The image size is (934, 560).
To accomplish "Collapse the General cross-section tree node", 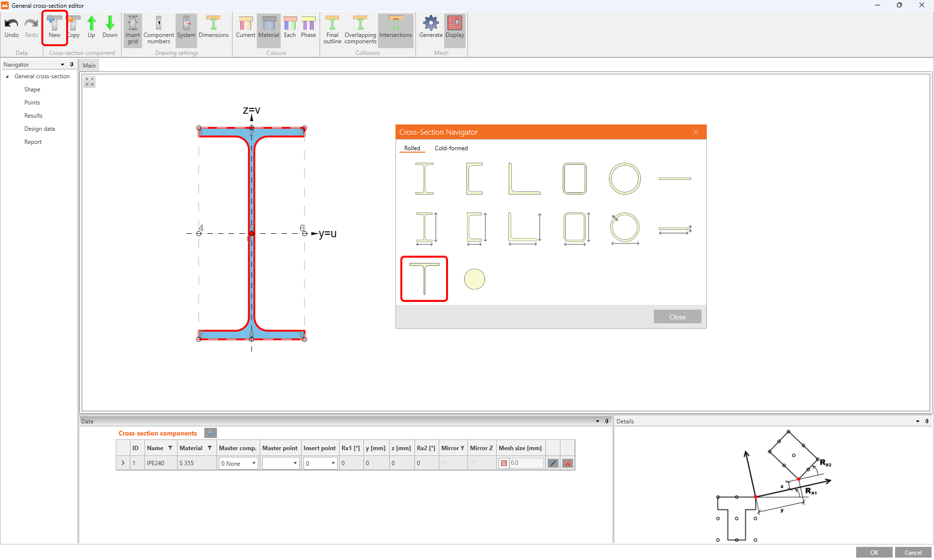I will coord(7,76).
